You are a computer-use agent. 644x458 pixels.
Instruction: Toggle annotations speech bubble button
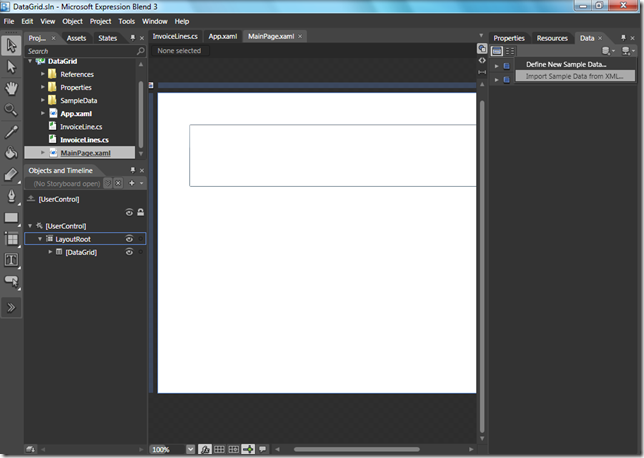(x=262, y=449)
